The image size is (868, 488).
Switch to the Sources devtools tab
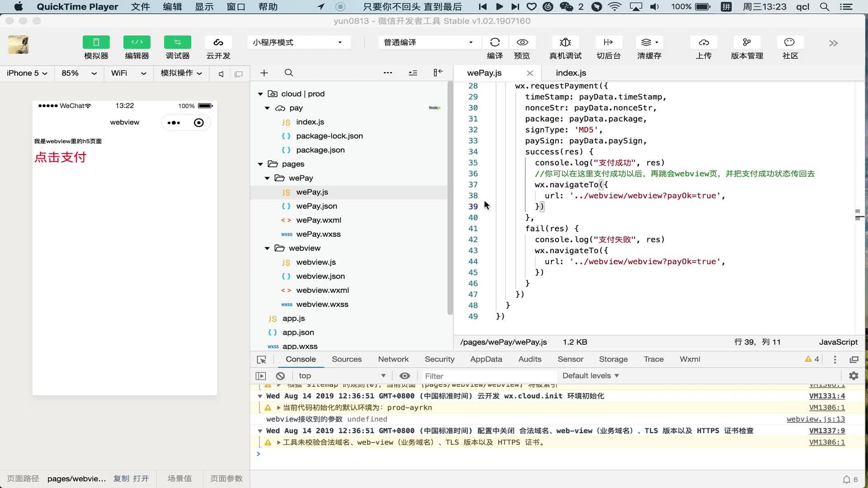(x=347, y=359)
